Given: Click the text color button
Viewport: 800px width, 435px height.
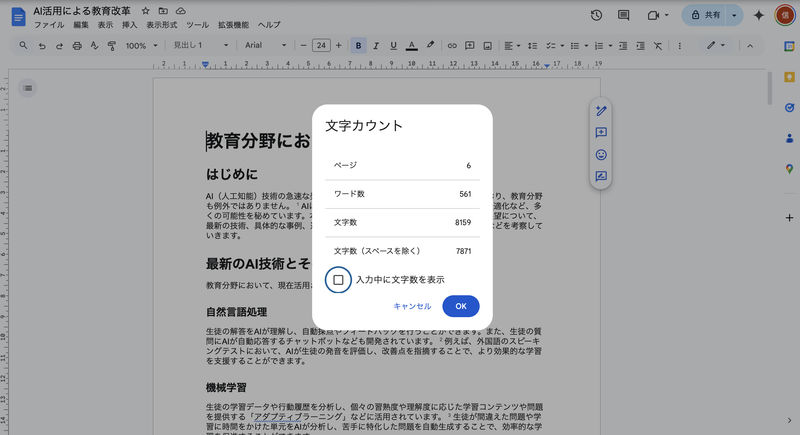Looking at the screenshot, I should 411,45.
